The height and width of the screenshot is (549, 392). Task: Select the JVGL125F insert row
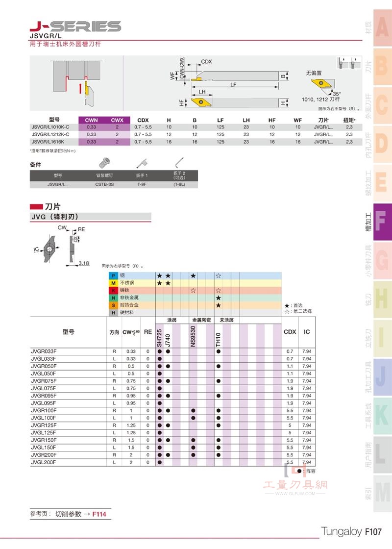click(x=173, y=433)
